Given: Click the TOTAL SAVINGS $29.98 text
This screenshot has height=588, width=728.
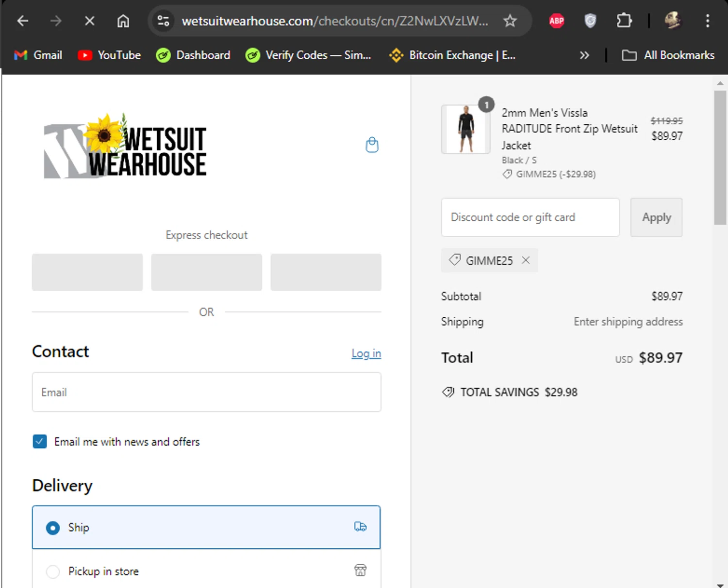Looking at the screenshot, I should pos(519,392).
